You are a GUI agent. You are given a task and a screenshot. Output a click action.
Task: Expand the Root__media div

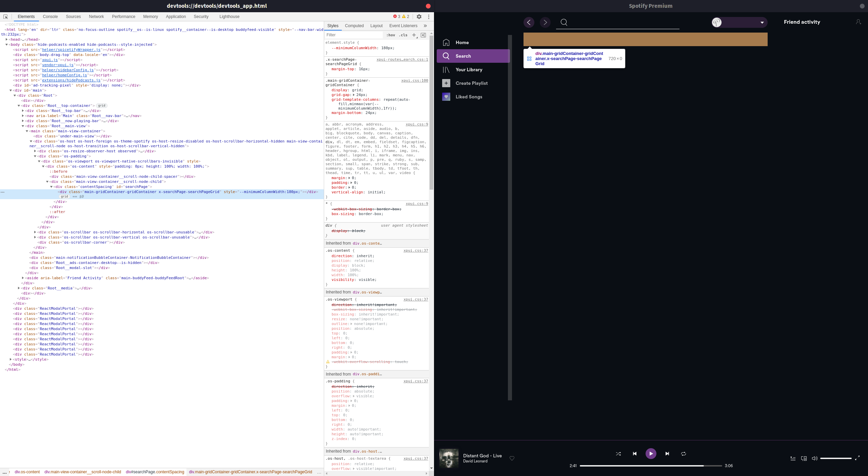pos(19,288)
